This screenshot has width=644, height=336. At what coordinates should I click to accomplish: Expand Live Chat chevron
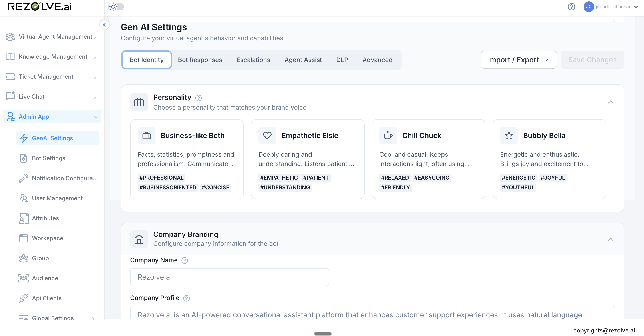click(x=95, y=97)
